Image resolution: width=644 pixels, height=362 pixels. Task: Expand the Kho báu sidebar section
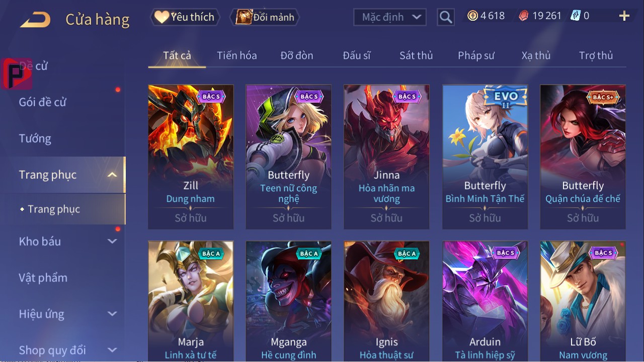[x=112, y=241]
